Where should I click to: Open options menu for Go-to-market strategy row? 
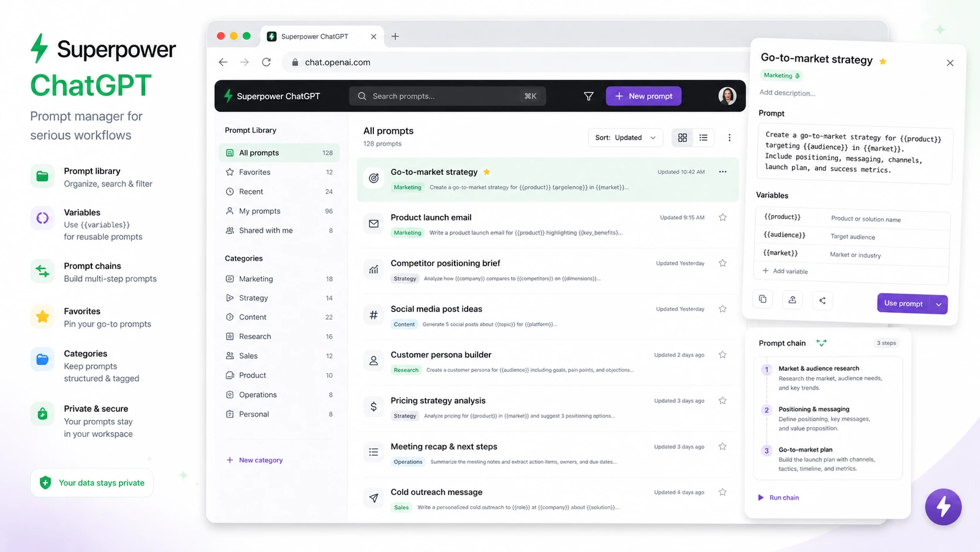[x=723, y=172]
